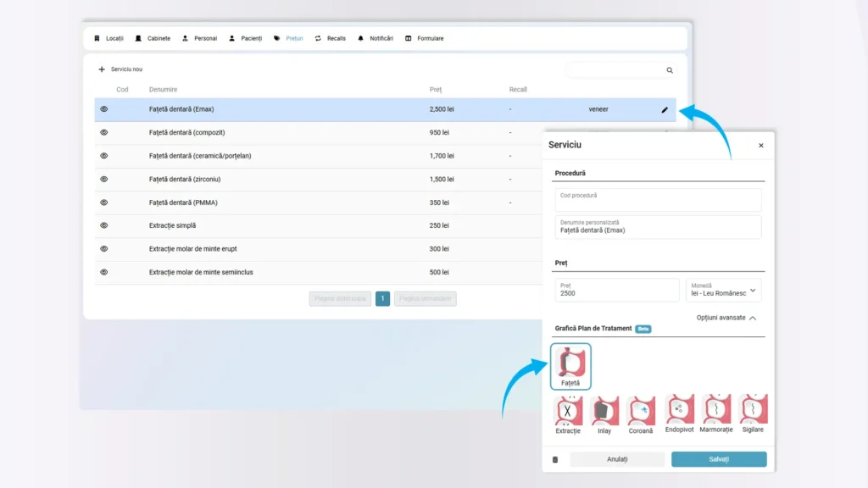
Task: Select the highlighted Fațetă graphic thumbnail
Action: click(570, 365)
